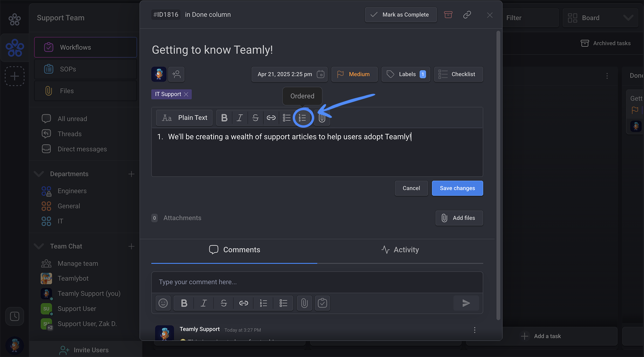Screen dimensions: 644x357
Task: Add new team chat with plus
Action: pyautogui.click(x=132, y=246)
